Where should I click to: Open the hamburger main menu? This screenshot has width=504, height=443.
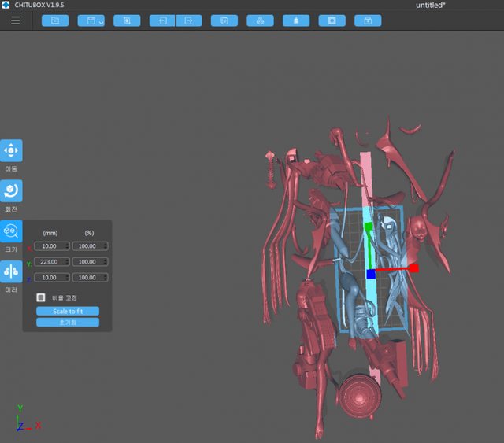click(x=16, y=20)
